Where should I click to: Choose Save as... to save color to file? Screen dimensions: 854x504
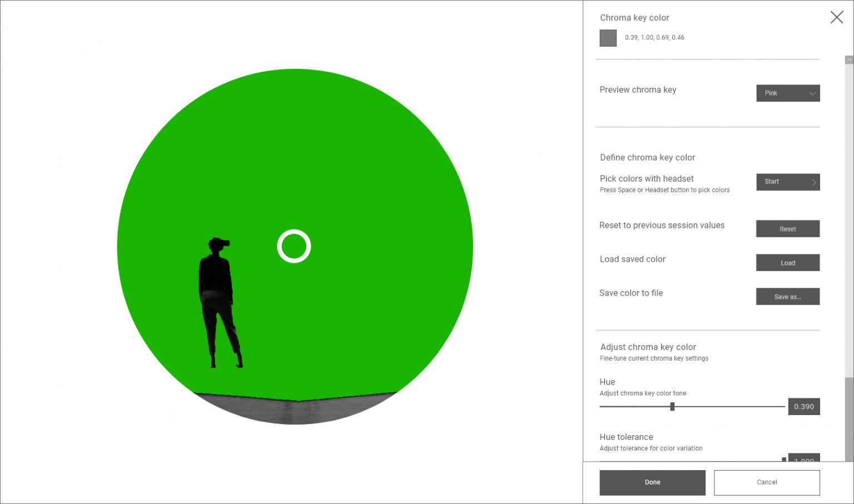tap(787, 297)
